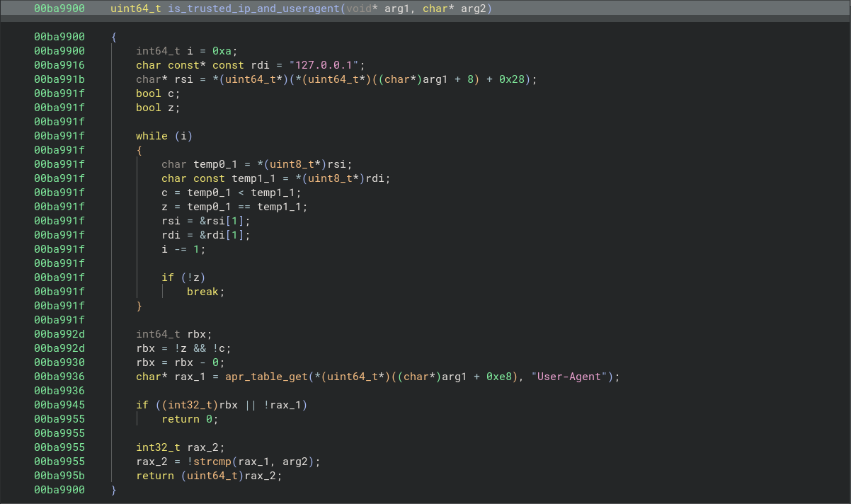
Task: Click address 00ba995b
Action: pos(59,476)
